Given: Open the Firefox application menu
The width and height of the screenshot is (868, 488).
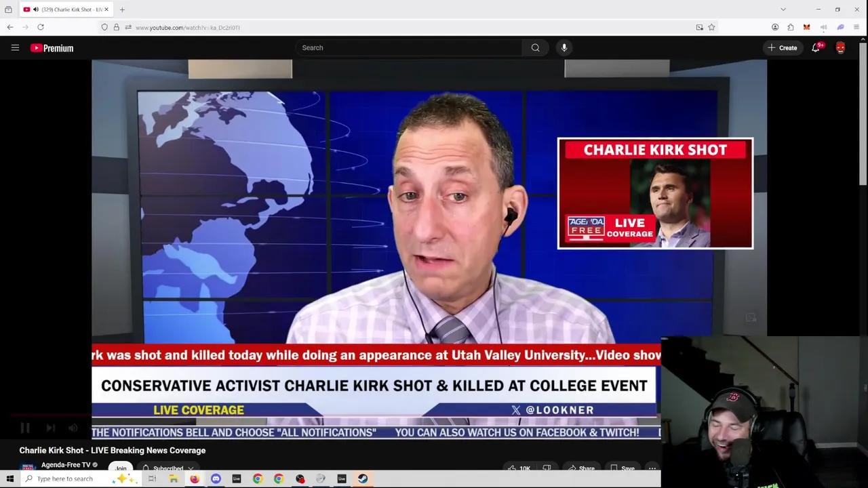Looking at the screenshot, I should tap(856, 27).
